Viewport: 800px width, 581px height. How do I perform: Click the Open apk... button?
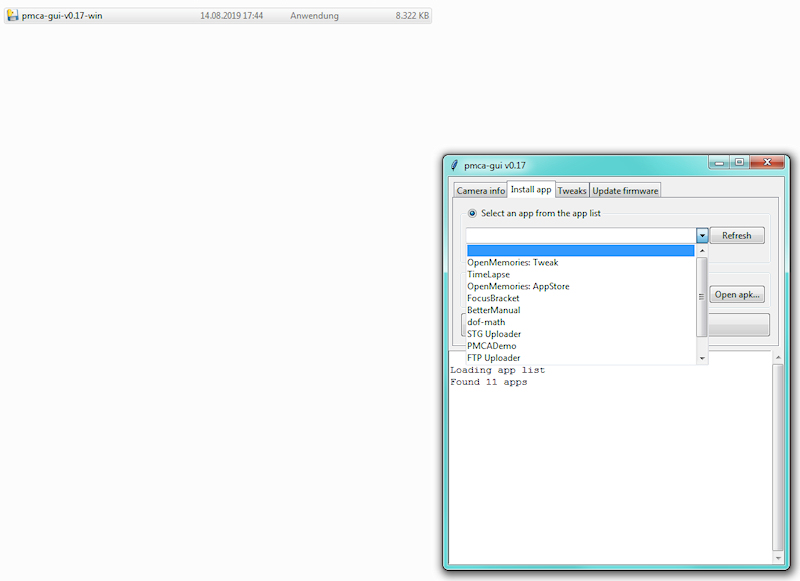[738, 295]
